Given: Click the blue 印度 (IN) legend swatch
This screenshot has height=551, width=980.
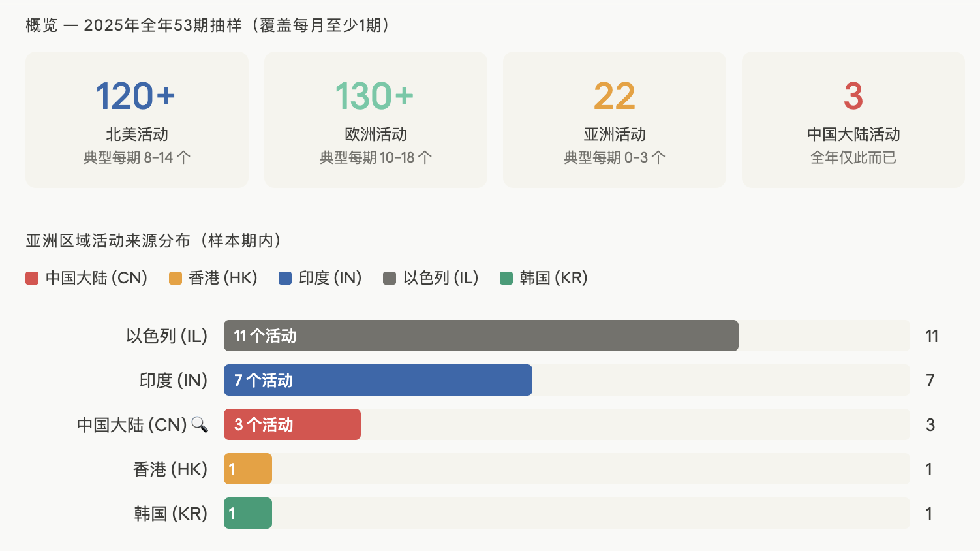Looking at the screenshot, I should tap(285, 278).
